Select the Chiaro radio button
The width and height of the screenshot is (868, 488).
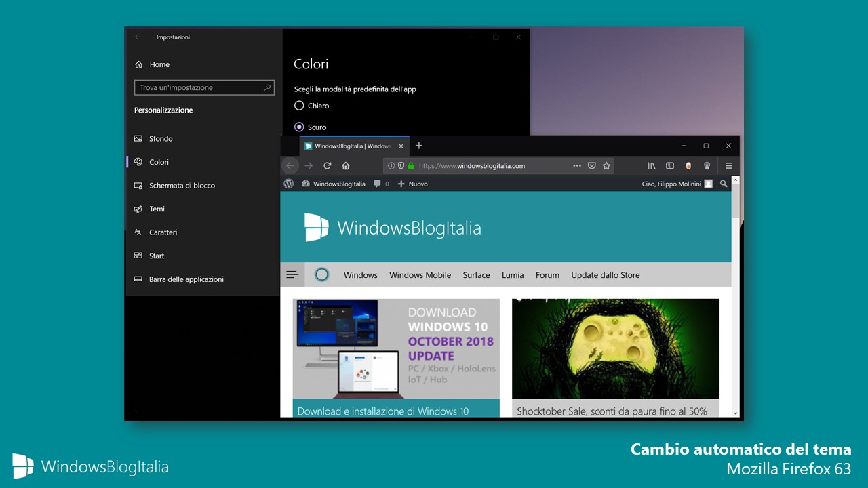[299, 106]
